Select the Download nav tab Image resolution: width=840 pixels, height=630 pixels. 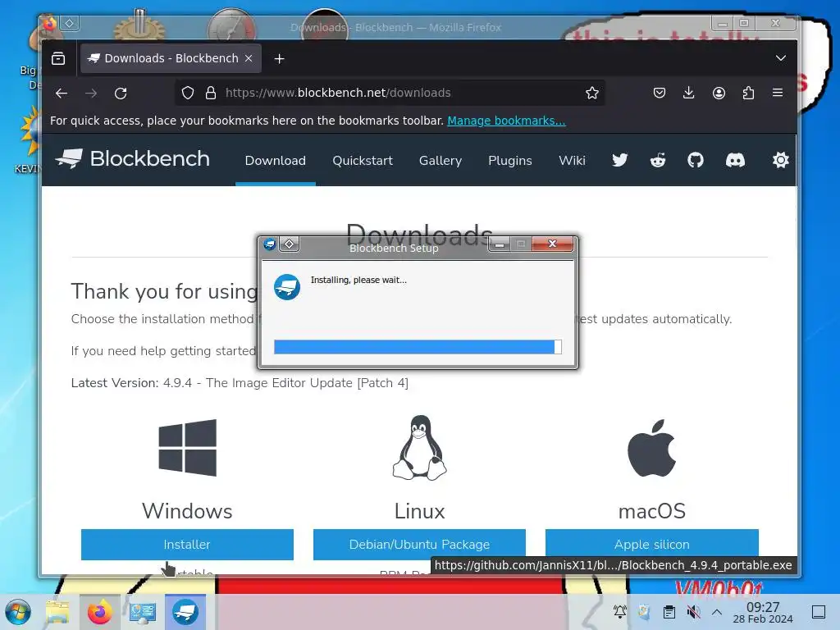click(276, 160)
